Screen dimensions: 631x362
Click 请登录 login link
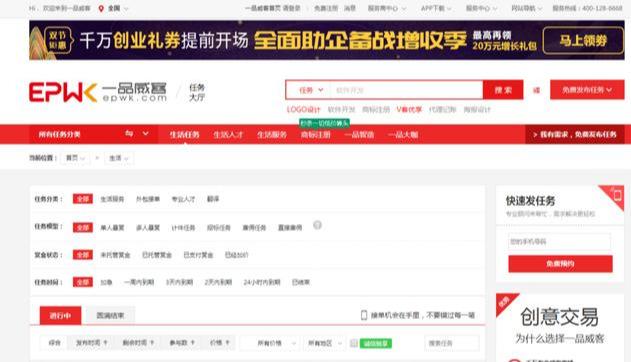(292, 8)
